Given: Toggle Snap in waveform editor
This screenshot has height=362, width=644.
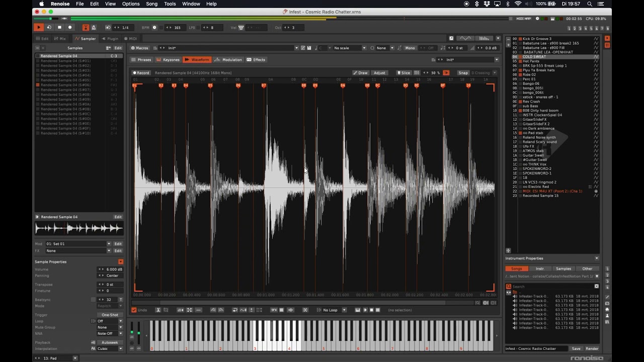Looking at the screenshot, I should [463, 73].
